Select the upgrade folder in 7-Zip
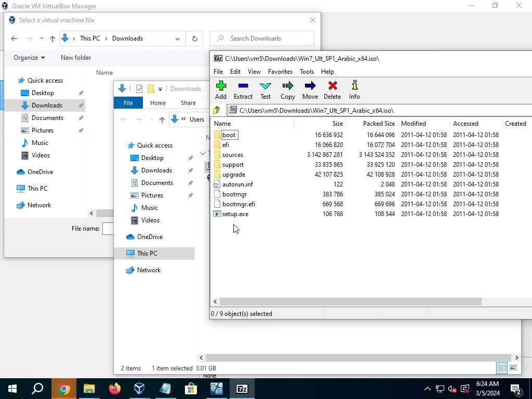The width and height of the screenshot is (532, 399). [x=233, y=175]
